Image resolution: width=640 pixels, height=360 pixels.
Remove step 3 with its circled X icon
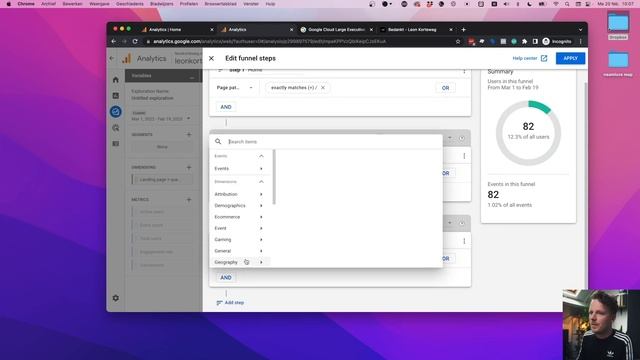click(462, 223)
